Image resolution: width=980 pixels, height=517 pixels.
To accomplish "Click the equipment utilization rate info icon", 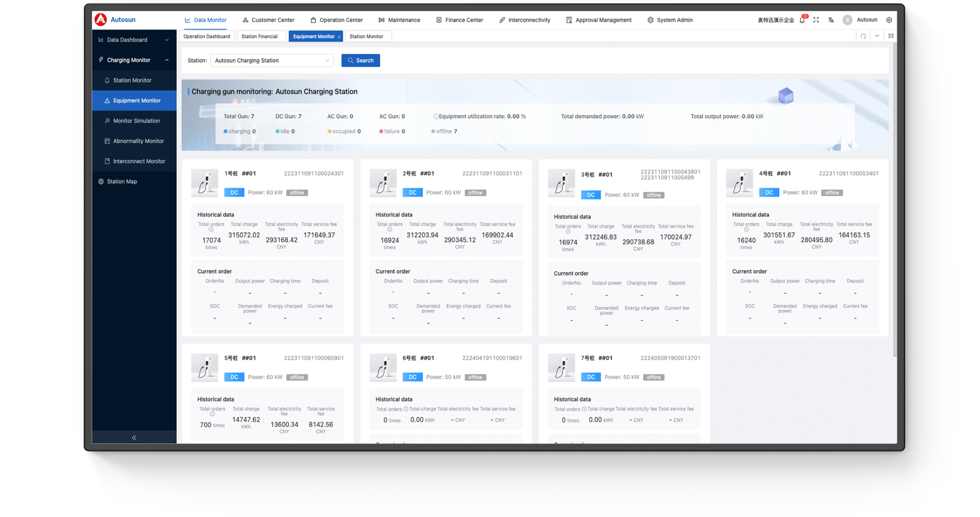I will (436, 116).
